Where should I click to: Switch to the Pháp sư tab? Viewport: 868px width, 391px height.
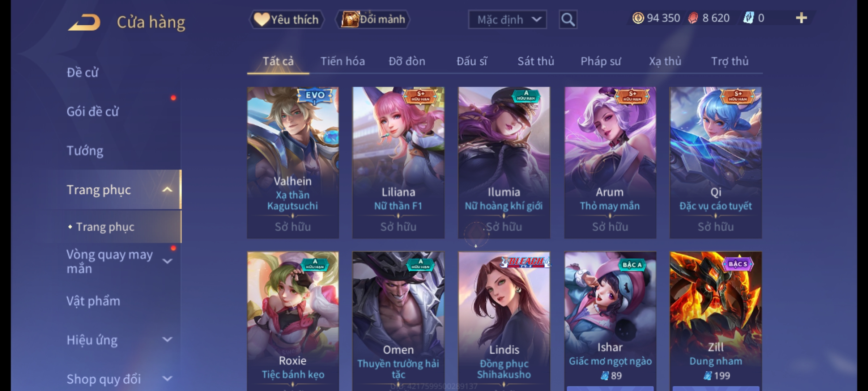600,61
